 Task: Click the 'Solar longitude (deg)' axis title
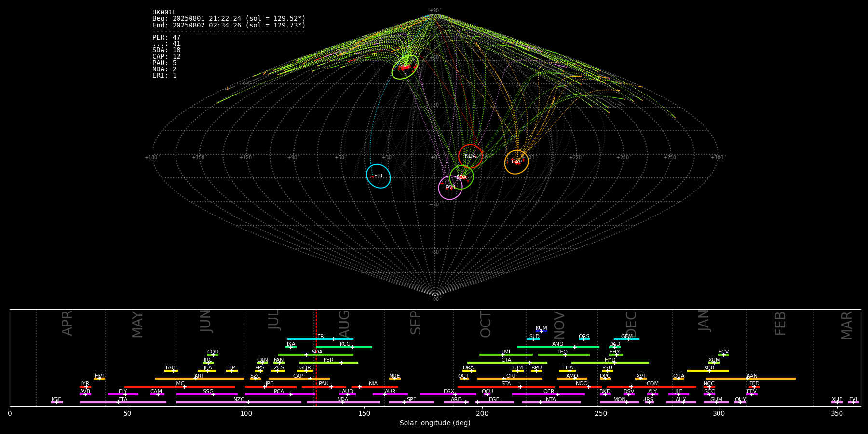tap(435, 423)
